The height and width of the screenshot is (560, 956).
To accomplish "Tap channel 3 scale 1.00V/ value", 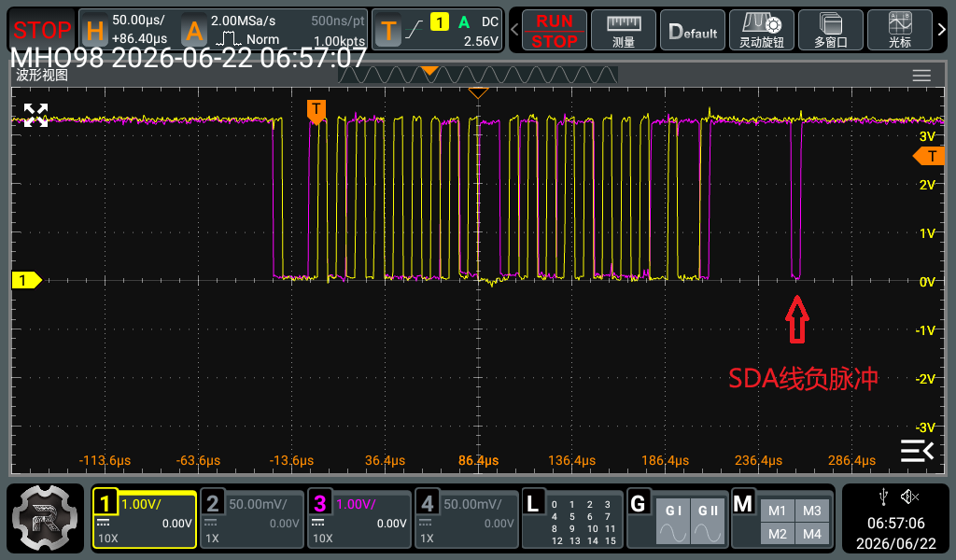I will pos(356,504).
